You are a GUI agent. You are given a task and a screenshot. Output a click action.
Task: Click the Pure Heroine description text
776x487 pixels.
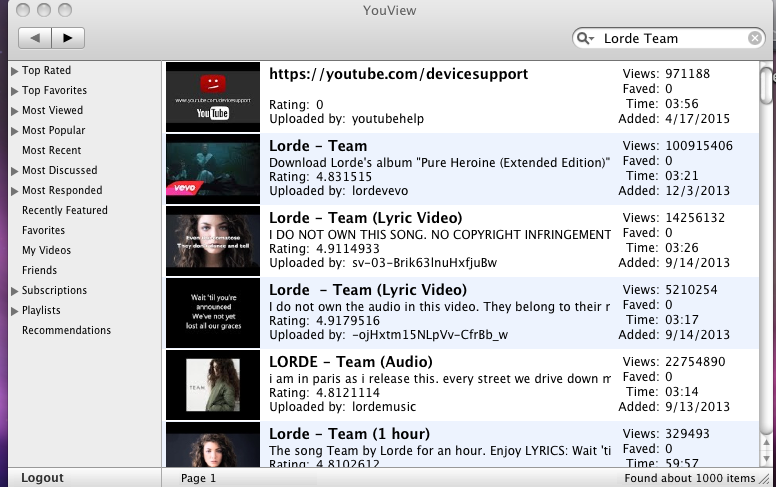click(x=439, y=163)
